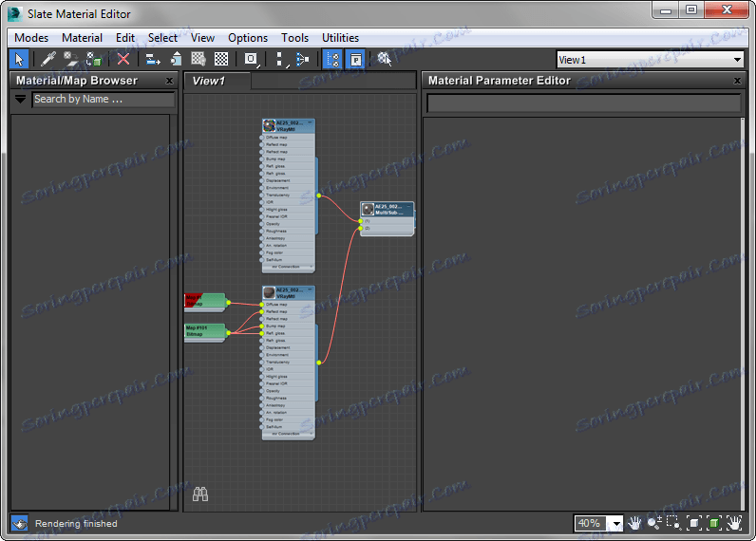Image resolution: width=756 pixels, height=541 pixels.
Task: Click Multi/Sub-Object node preview thumbnail
Action: (368, 209)
